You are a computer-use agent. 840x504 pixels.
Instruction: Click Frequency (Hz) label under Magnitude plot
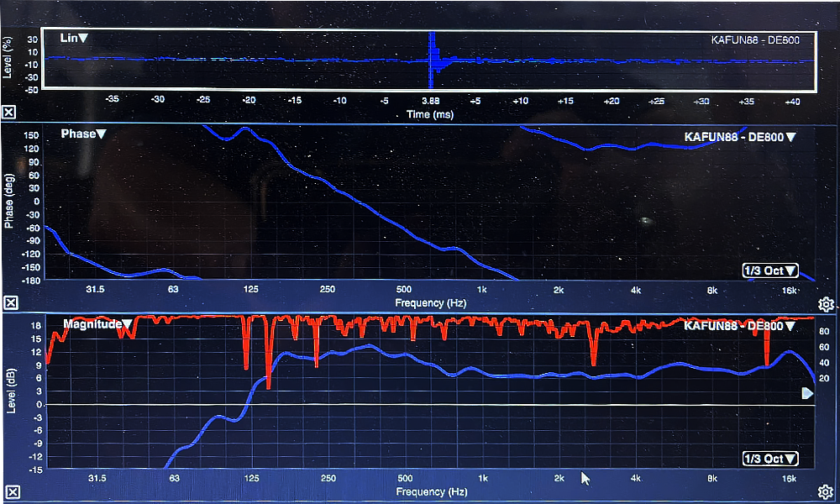(x=432, y=491)
